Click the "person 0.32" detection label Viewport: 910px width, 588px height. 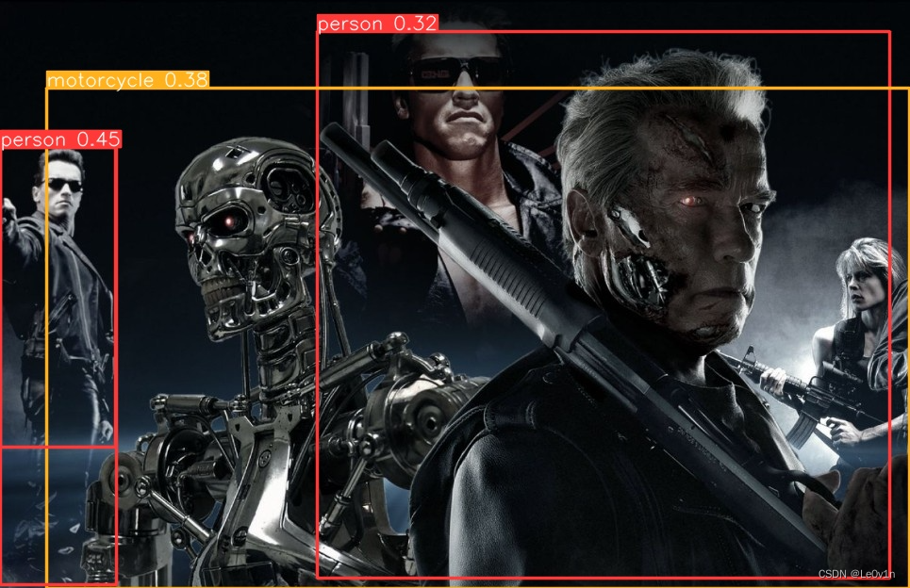click(377, 24)
